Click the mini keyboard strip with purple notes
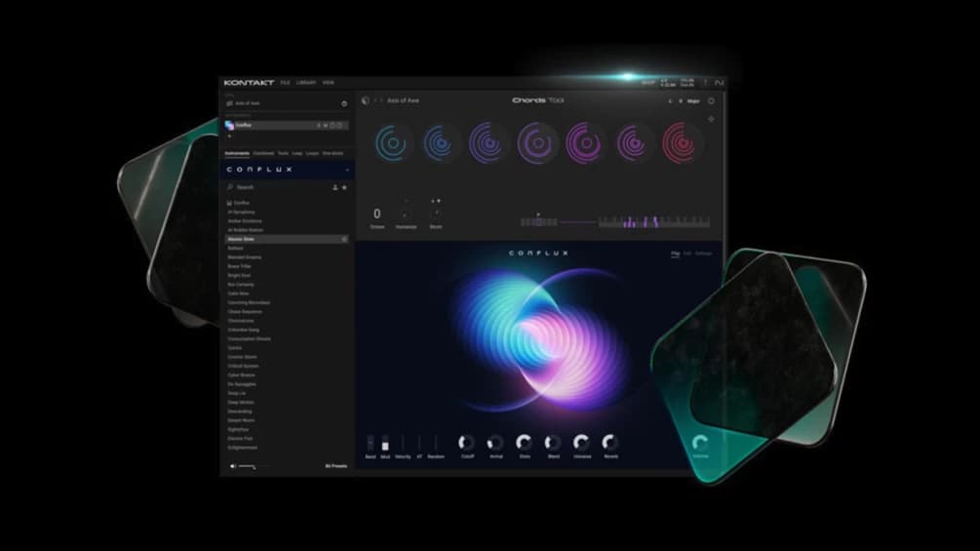980x551 pixels. (x=654, y=221)
